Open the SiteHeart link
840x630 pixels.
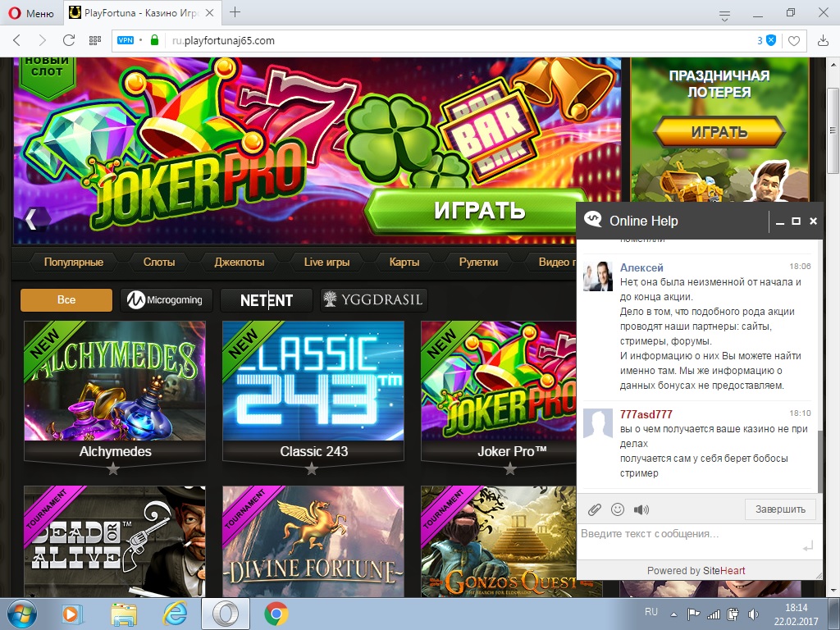coord(724,571)
